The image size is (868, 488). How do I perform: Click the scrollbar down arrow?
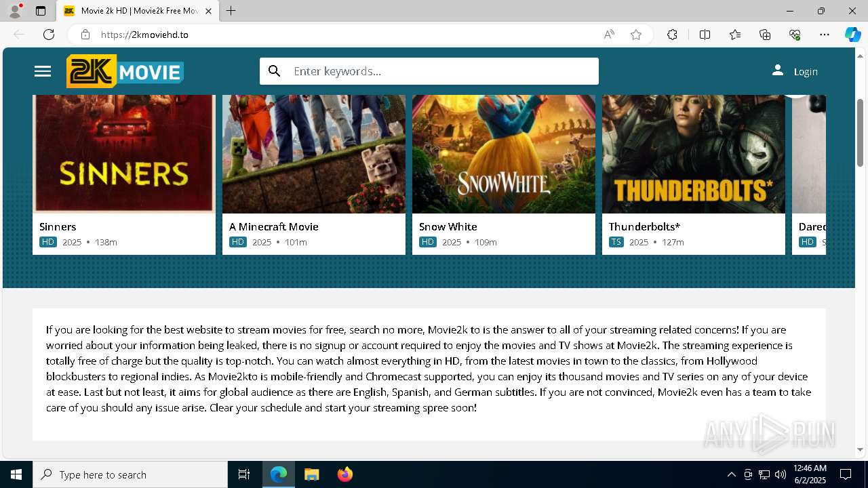click(x=860, y=449)
